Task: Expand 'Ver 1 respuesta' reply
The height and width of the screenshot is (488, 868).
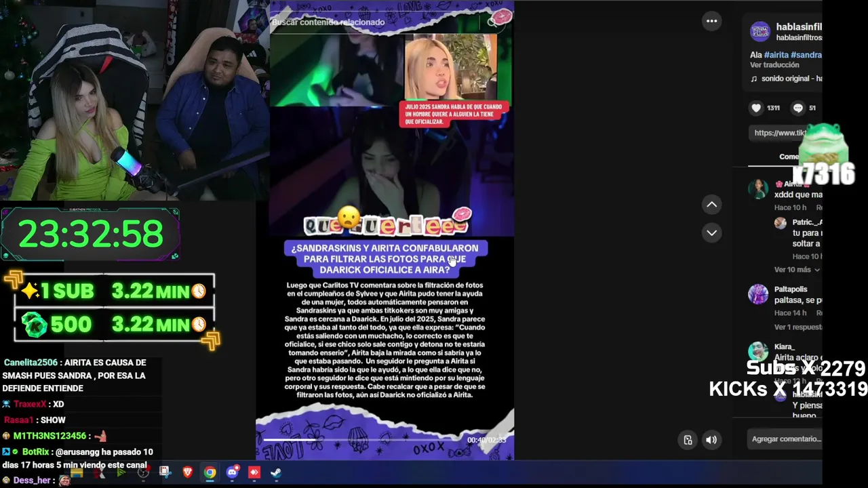Action: [797, 327]
